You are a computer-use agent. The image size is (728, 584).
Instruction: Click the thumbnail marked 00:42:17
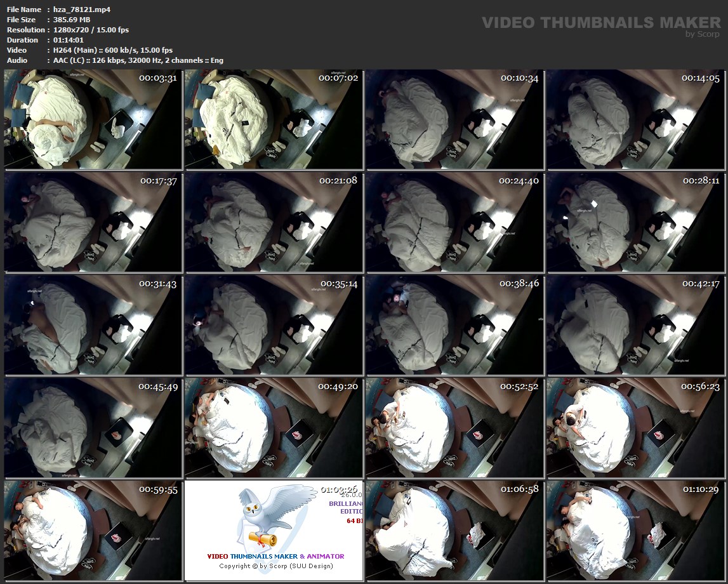tap(635, 325)
